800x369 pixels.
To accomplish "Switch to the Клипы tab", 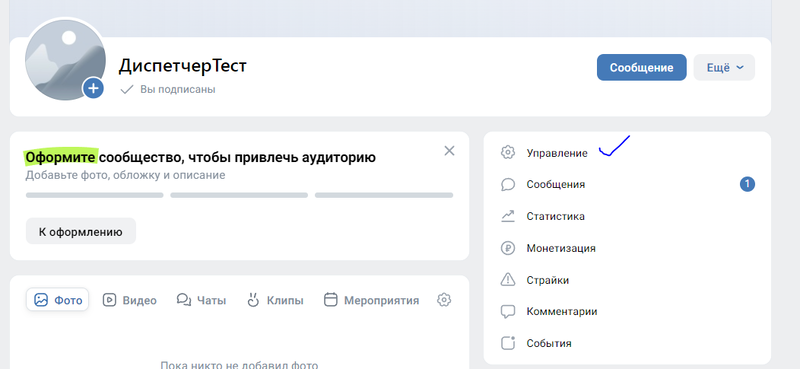I will (x=275, y=300).
